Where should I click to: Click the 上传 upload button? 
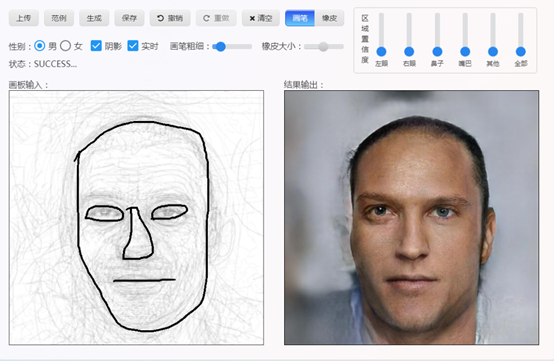tap(24, 18)
